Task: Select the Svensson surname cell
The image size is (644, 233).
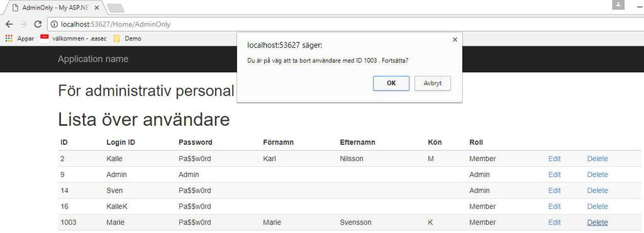Action: (x=356, y=222)
